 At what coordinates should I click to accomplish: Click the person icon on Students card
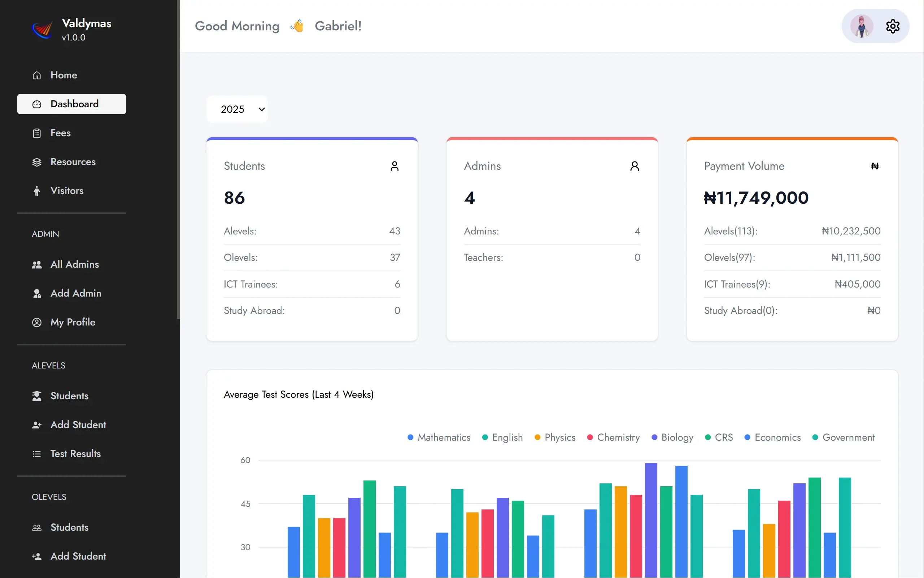point(395,166)
